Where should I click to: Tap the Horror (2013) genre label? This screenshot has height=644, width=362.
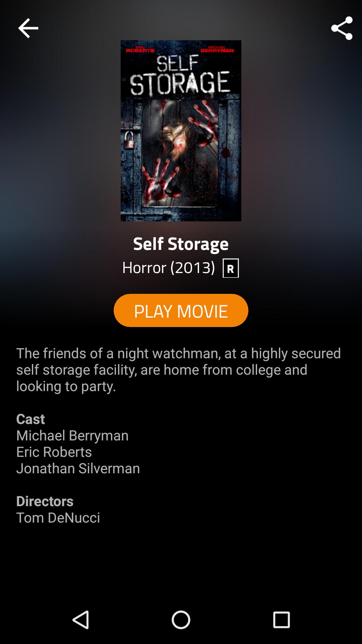(x=169, y=268)
